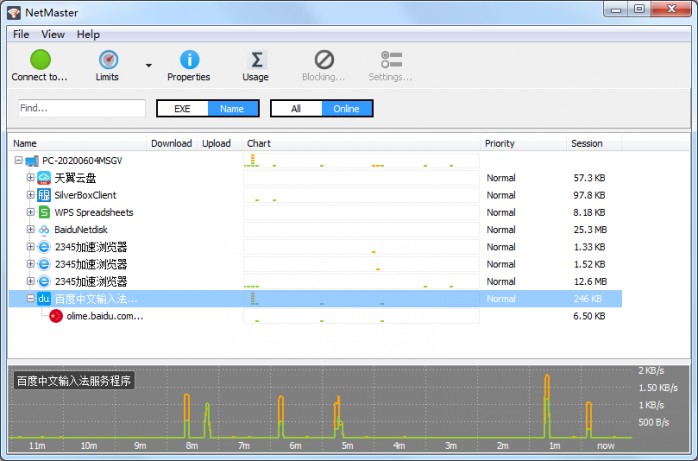
Task: Click the green Connect to icon
Action: (40, 60)
